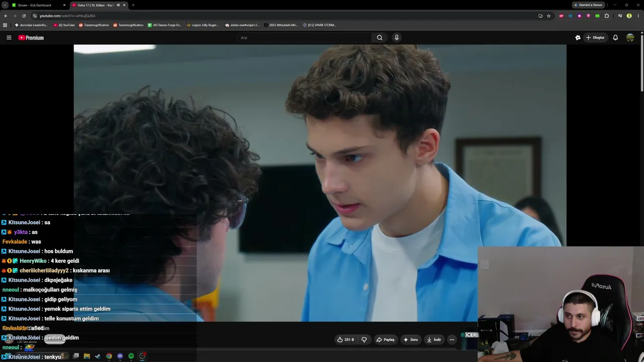Open Spotify from the taskbar
The height and width of the screenshot is (362, 644).
click(131, 356)
